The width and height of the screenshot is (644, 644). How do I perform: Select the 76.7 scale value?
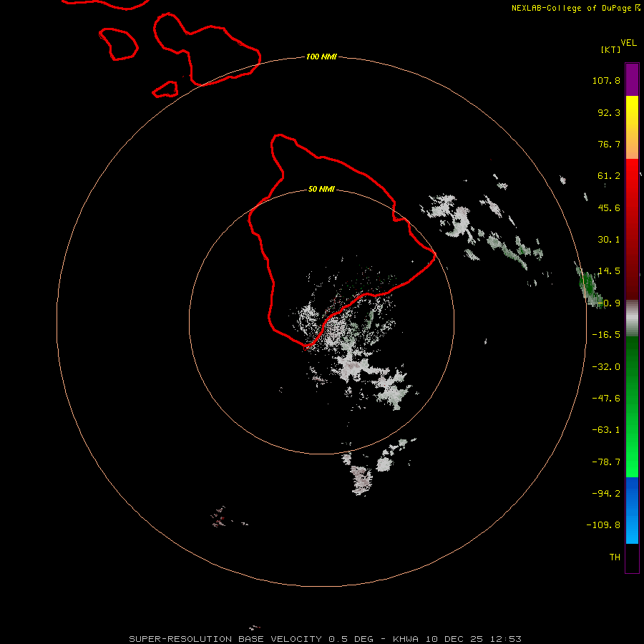click(609, 144)
